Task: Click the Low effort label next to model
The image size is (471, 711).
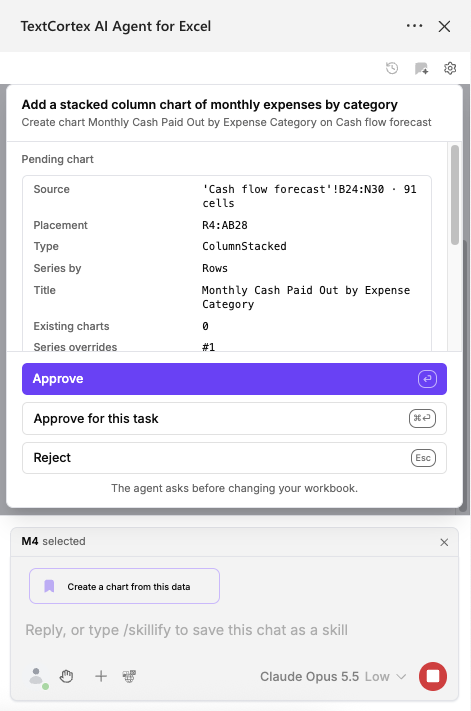Action: click(x=377, y=677)
